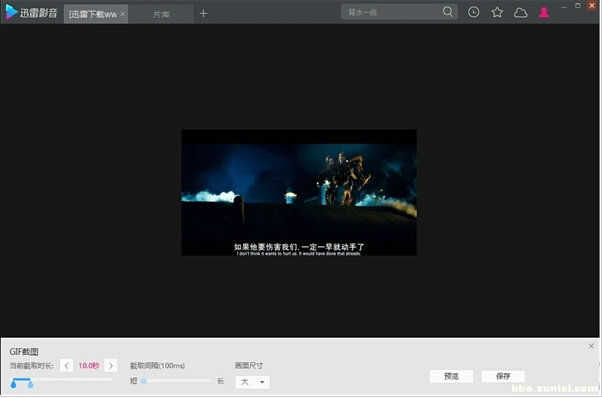This screenshot has height=398, width=602.
Task: Select the 迅雷下载 video tab
Action: pos(92,14)
